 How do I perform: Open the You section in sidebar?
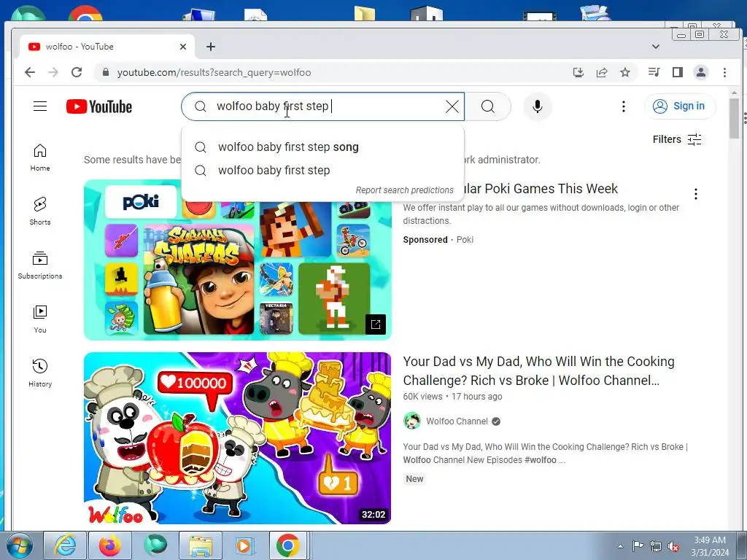pos(40,319)
